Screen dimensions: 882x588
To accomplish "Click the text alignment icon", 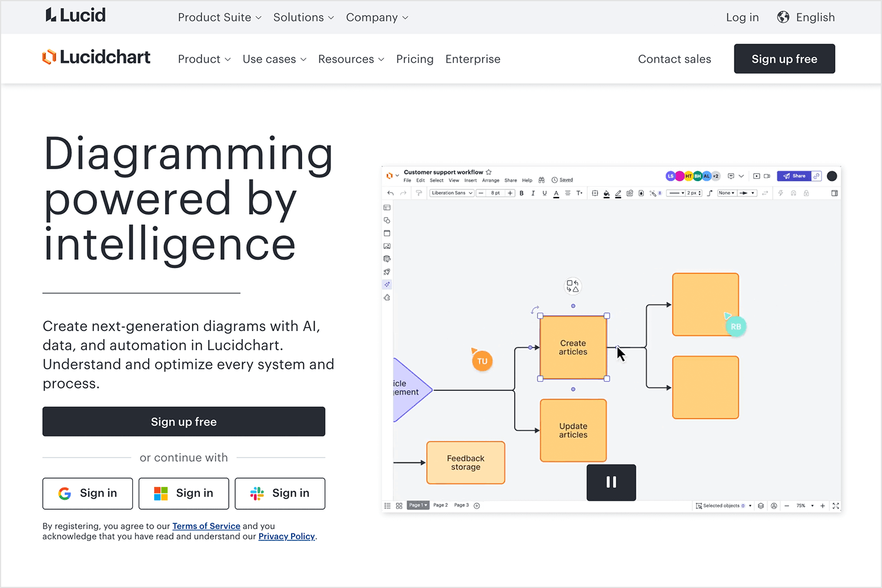I will coord(568,193).
